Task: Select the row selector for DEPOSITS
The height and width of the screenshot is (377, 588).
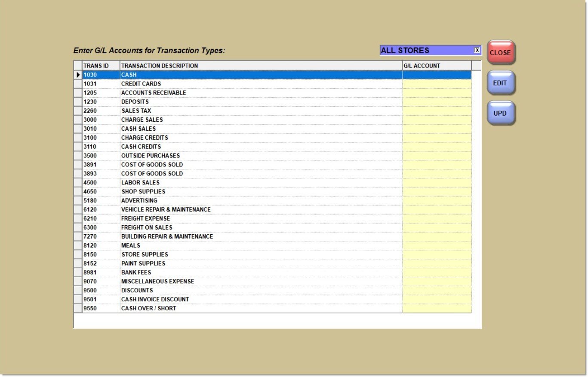Action: pos(78,102)
